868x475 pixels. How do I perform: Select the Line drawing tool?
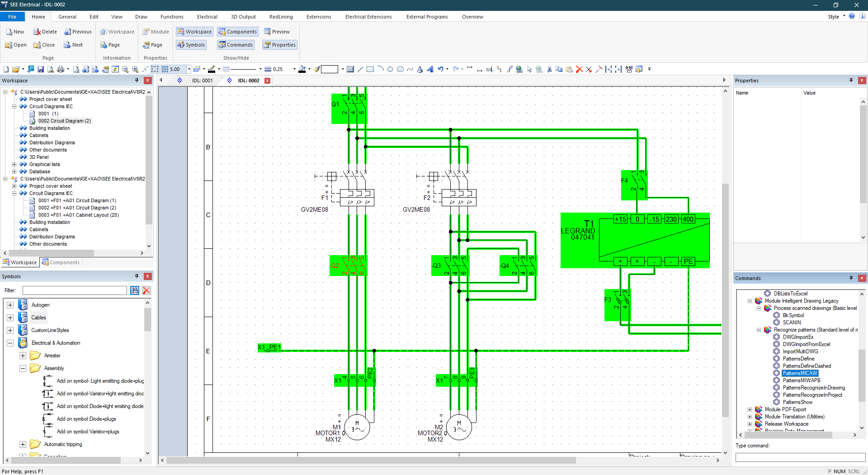pos(360,69)
